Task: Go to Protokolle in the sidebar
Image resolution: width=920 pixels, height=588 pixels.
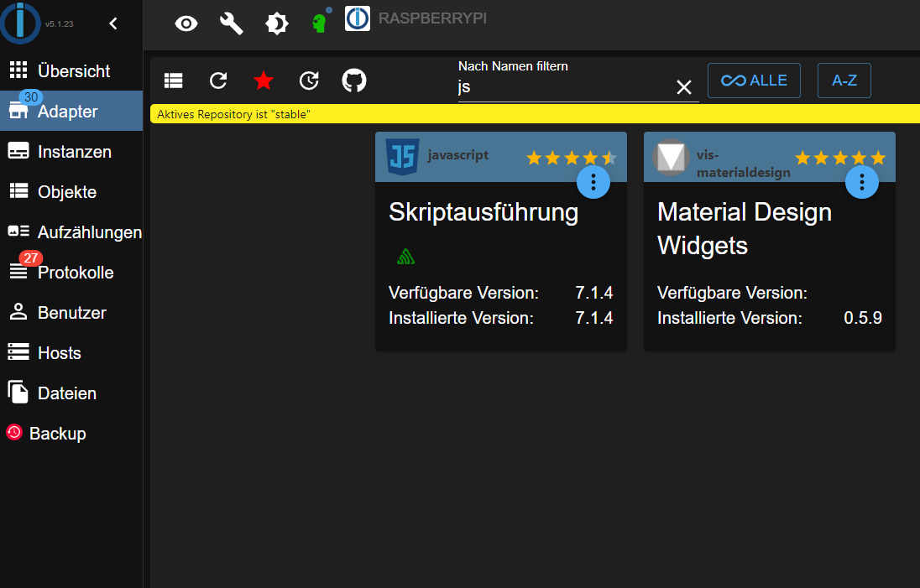Action: 75,273
